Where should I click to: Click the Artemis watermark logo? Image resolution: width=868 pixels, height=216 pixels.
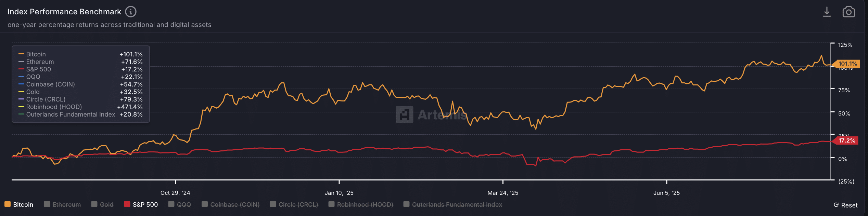tap(404, 114)
